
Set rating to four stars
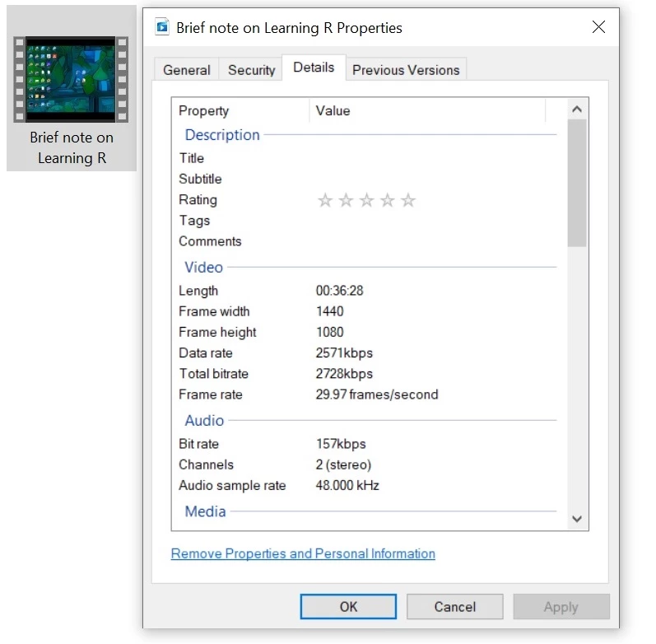(388, 200)
